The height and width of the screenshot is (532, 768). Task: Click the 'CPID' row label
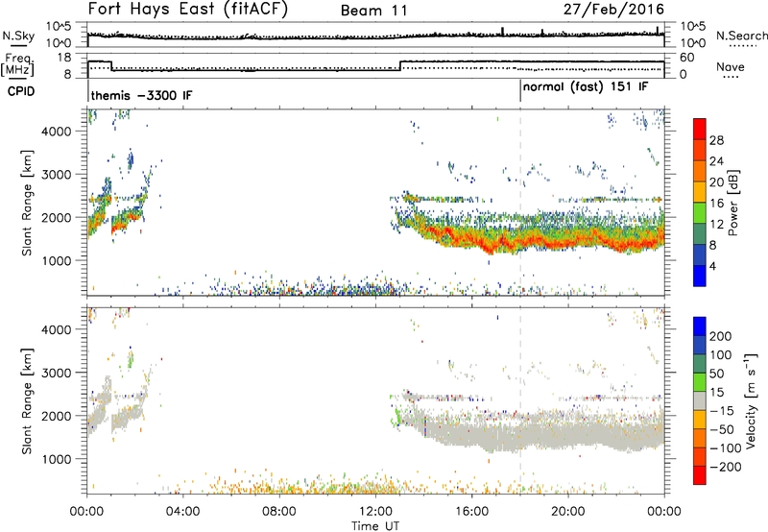pos(21,91)
